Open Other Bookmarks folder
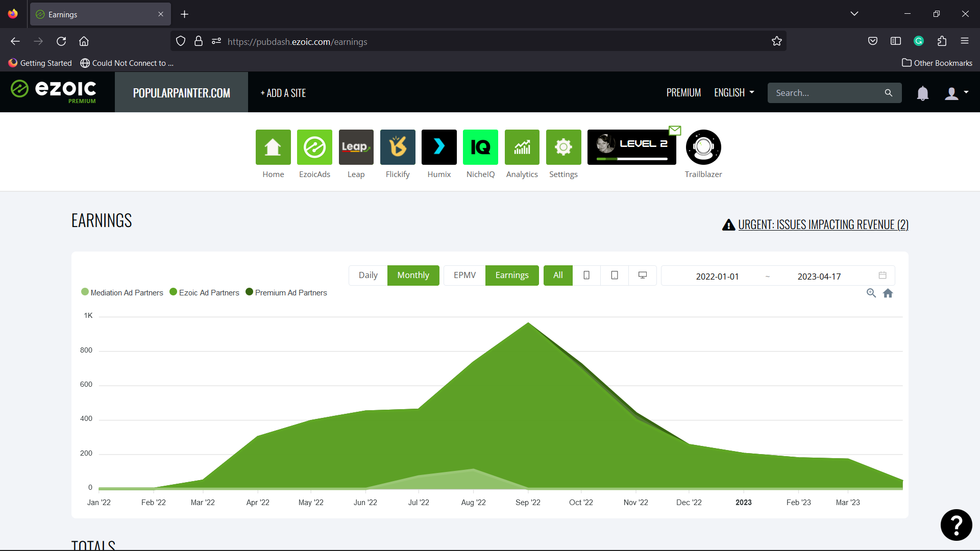The image size is (980, 551). (x=937, y=63)
